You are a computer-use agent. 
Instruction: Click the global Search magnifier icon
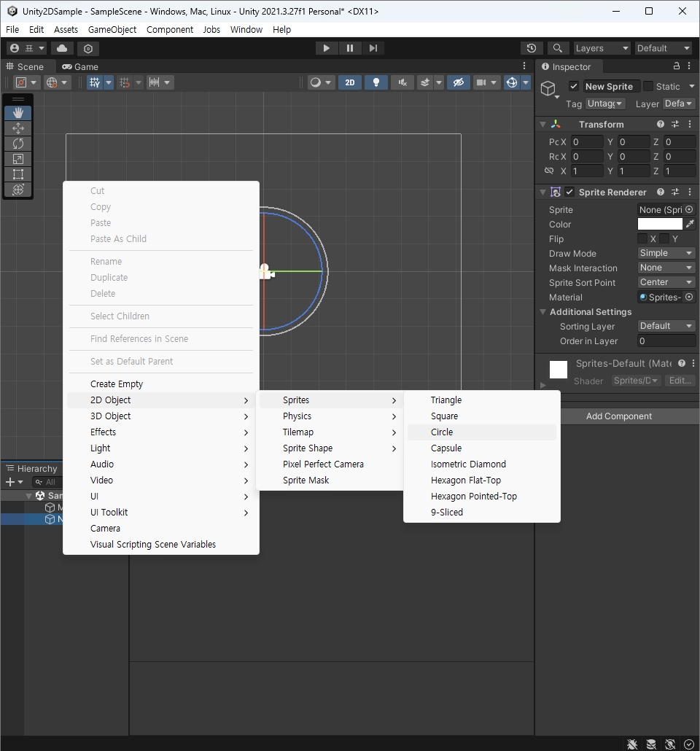coord(557,48)
